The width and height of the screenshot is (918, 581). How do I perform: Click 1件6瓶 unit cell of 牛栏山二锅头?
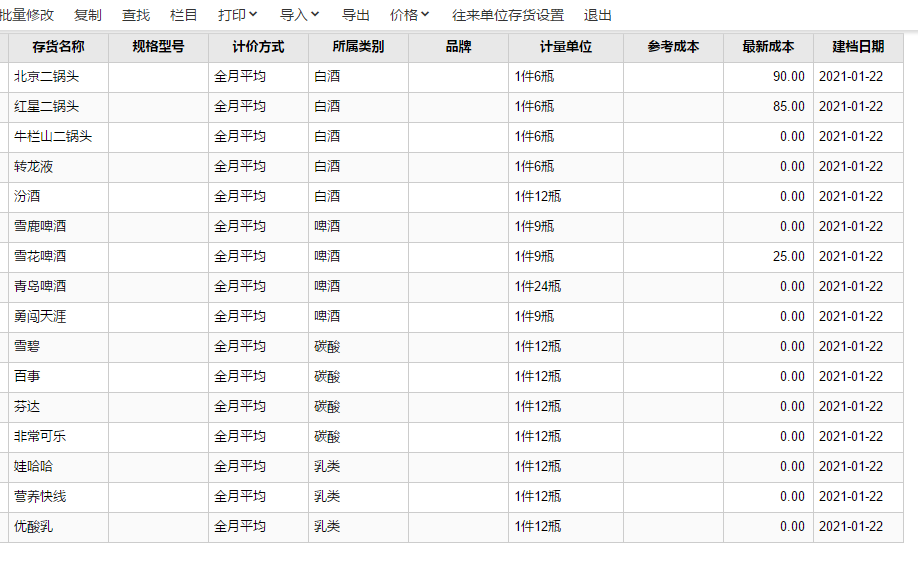click(566, 136)
